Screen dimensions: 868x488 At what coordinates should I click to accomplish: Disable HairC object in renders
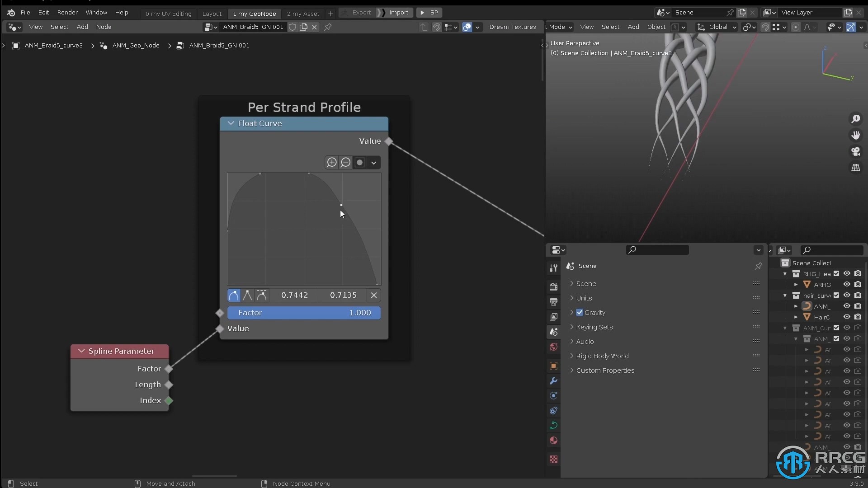(858, 317)
